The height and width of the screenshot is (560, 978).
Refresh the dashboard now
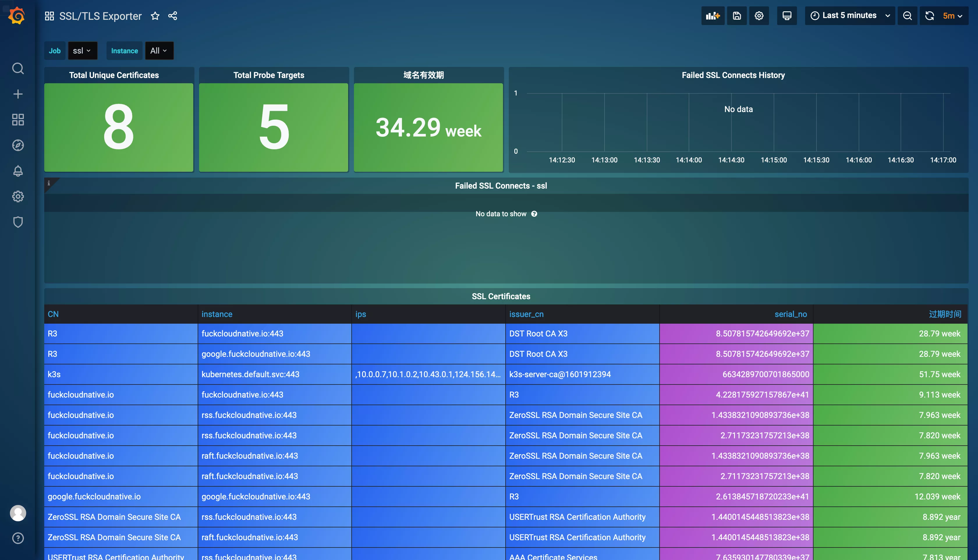tap(930, 16)
